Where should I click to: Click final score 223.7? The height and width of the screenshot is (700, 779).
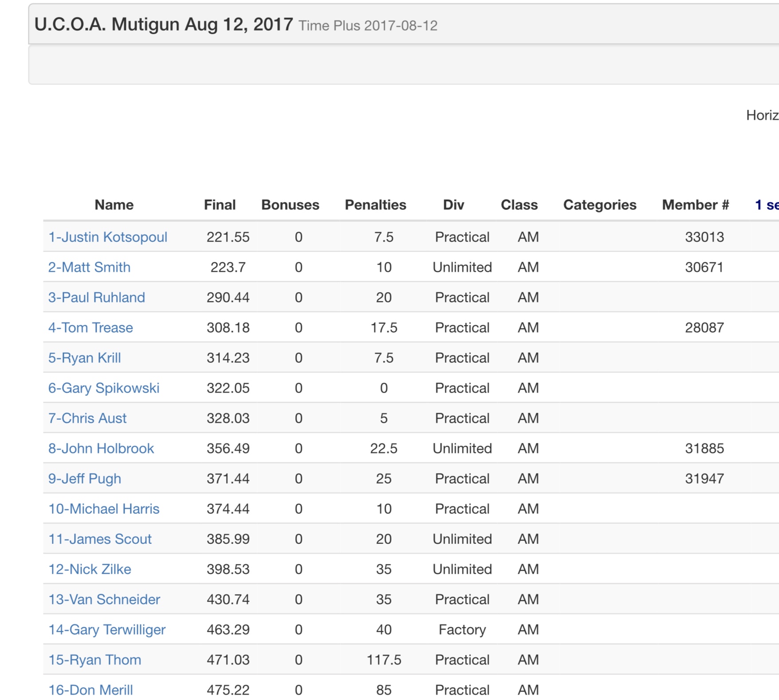228,267
